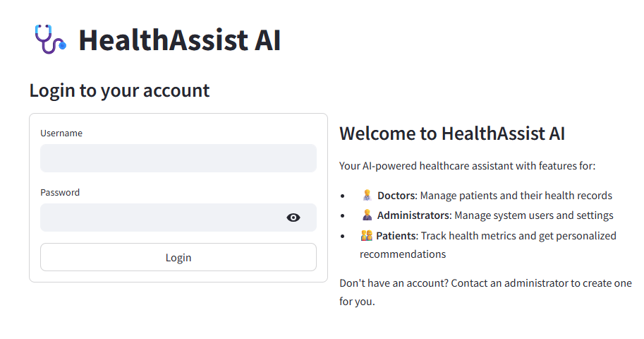Click "Manage patients and their health records" text
The width and height of the screenshot is (644, 339).
click(x=516, y=196)
